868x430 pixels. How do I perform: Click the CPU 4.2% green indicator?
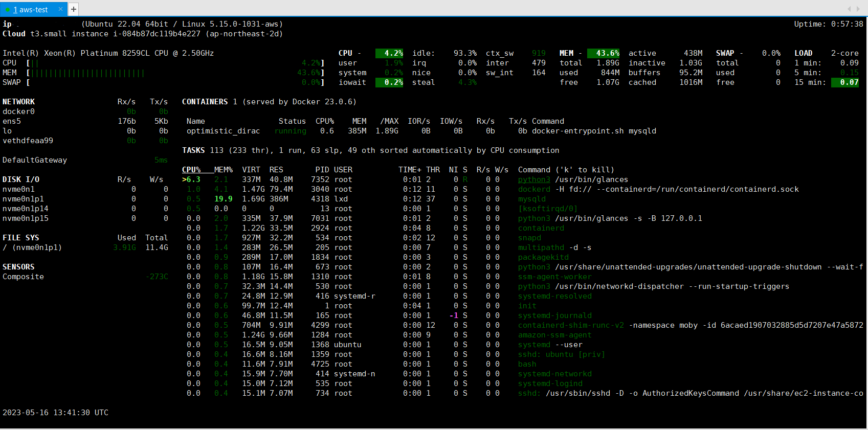coord(389,53)
